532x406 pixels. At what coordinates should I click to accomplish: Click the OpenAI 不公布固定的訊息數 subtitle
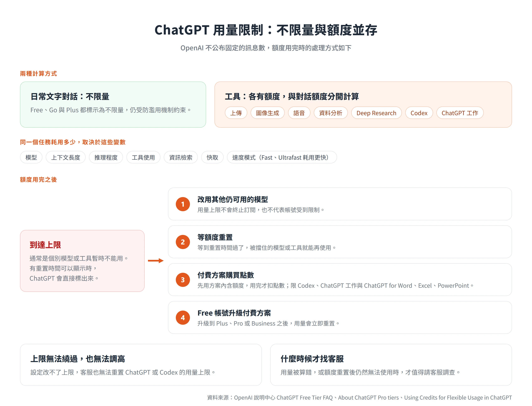pos(266,48)
